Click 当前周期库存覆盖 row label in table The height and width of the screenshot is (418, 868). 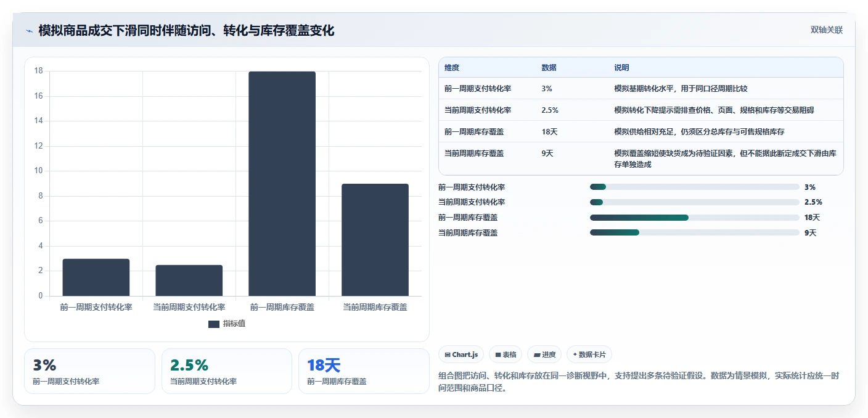point(474,154)
